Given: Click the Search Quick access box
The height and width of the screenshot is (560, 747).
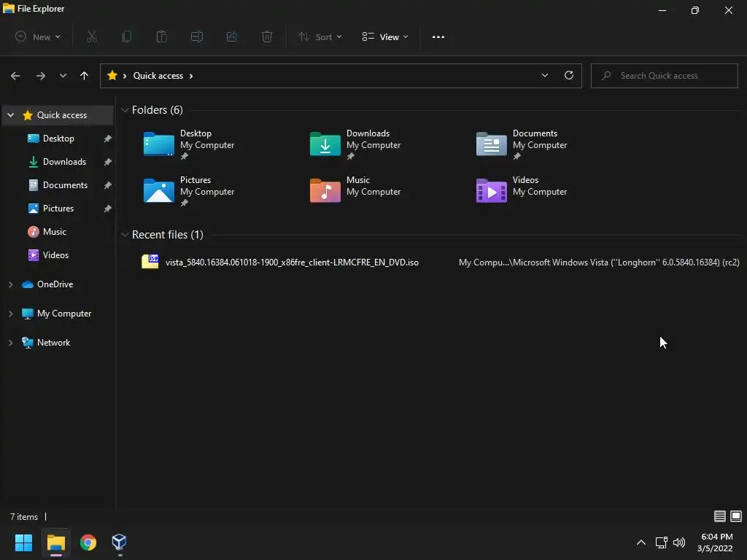Looking at the screenshot, I should [x=665, y=76].
